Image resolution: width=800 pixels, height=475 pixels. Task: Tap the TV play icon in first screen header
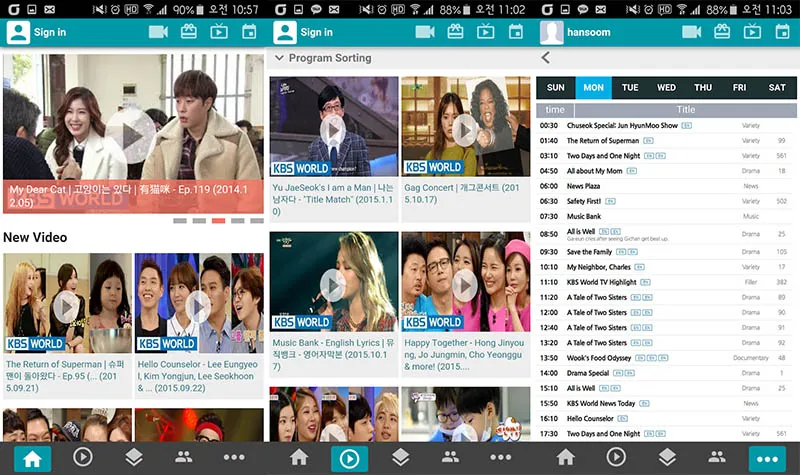(x=219, y=32)
